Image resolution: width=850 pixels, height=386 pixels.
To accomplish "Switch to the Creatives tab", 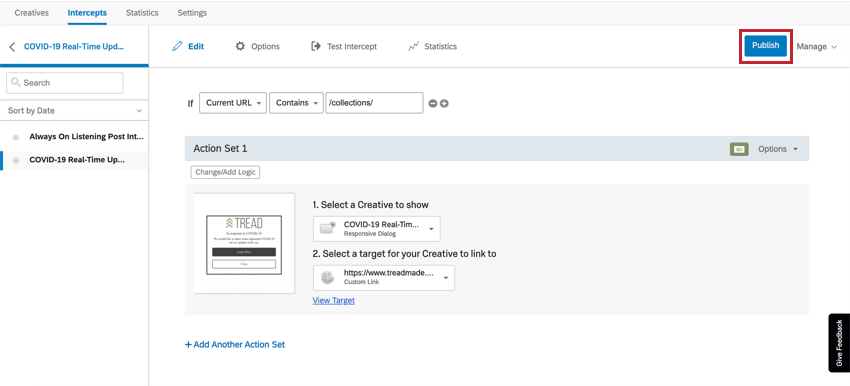I will [31, 12].
